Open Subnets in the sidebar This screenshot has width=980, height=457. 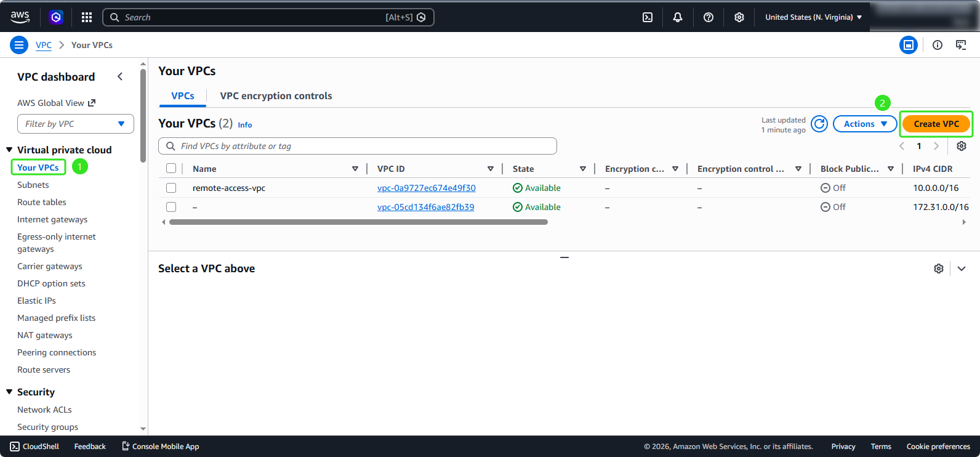[x=33, y=185]
